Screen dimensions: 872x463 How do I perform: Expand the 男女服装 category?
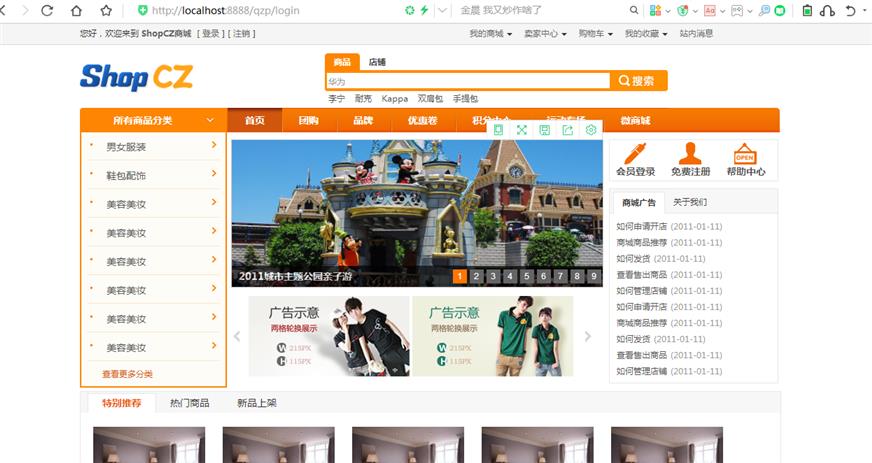[153, 147]
